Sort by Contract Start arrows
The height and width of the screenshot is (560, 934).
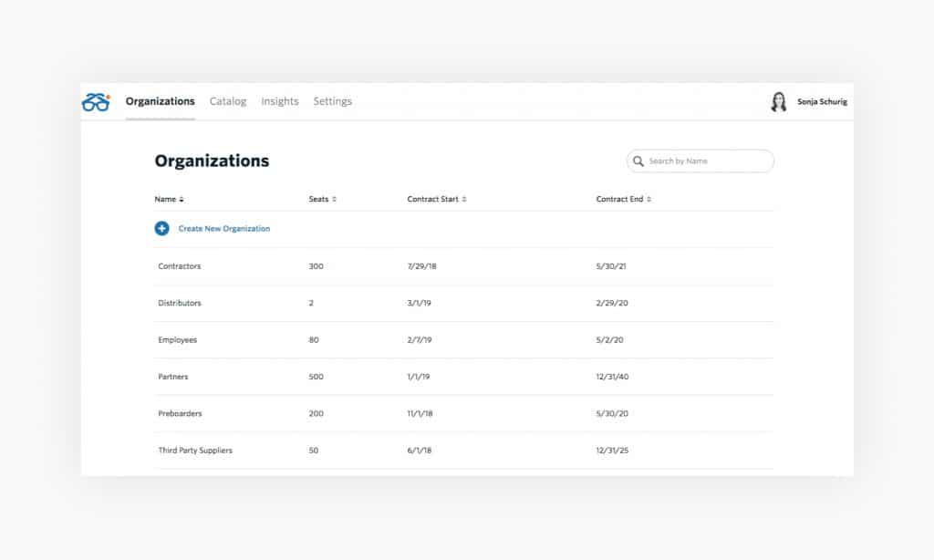[x=464, y=200]
